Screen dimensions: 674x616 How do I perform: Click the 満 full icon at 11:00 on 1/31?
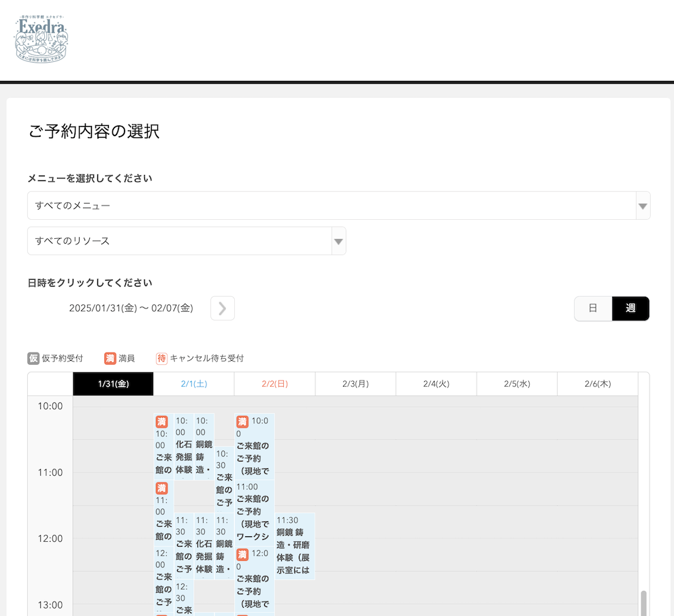click(x=161, y=489)
